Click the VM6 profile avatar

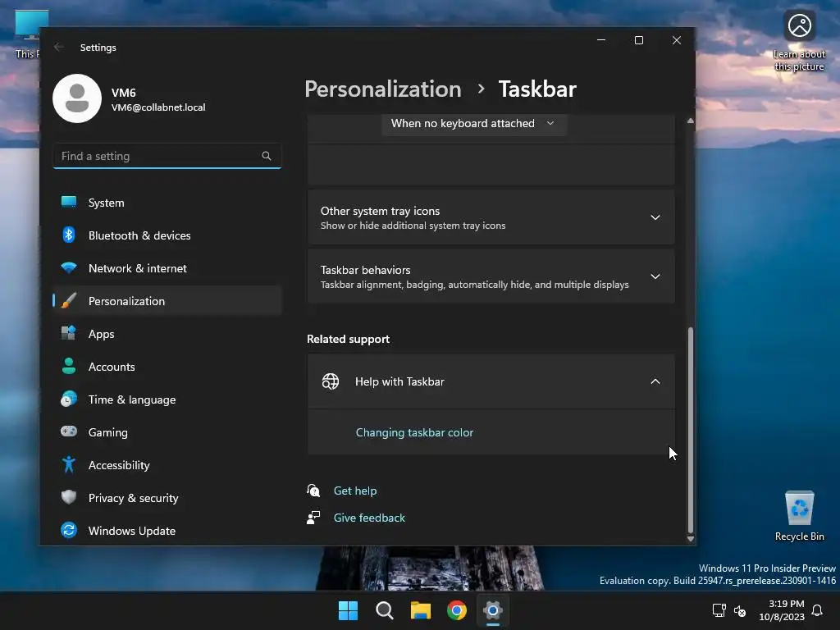click(x=77, y=98)
